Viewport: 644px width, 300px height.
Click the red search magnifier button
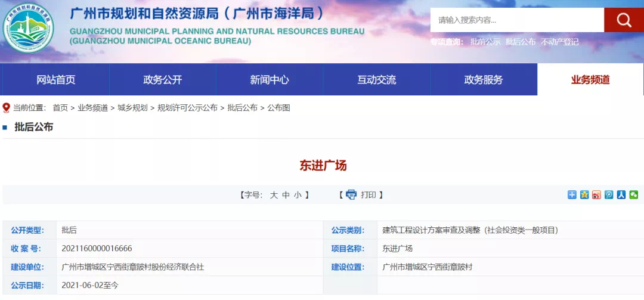pos(624,20)
